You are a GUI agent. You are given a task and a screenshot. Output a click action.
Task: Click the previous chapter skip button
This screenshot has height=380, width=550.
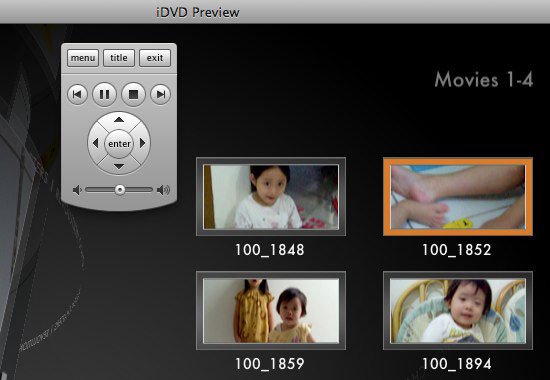click(77, 94)
